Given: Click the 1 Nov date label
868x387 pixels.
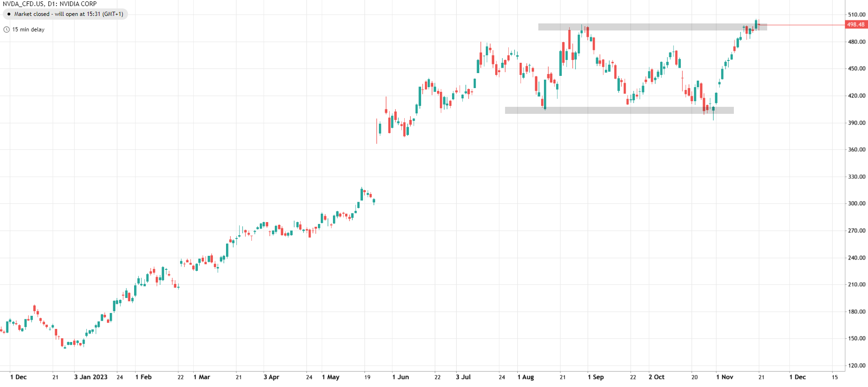Looking at the screenshot, I should tap(725, 377).
